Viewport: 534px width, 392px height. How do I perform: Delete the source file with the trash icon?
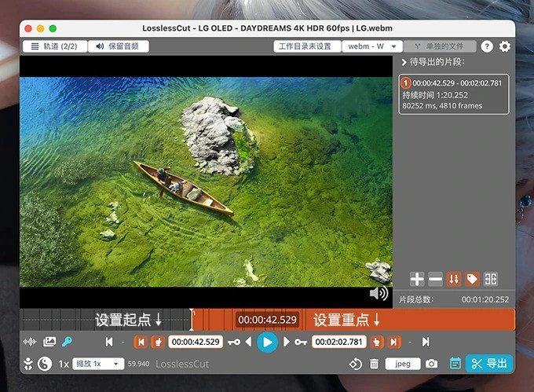tap(374, 364)
